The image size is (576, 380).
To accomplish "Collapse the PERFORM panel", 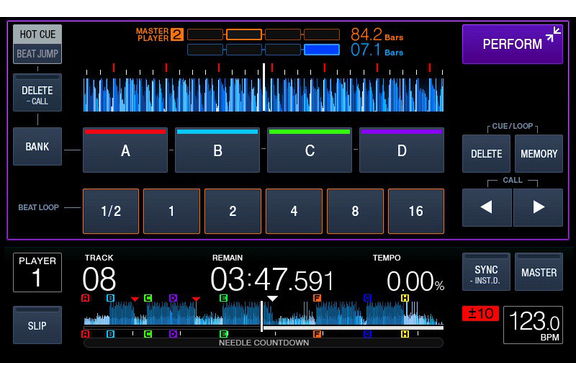I will 512,44.
